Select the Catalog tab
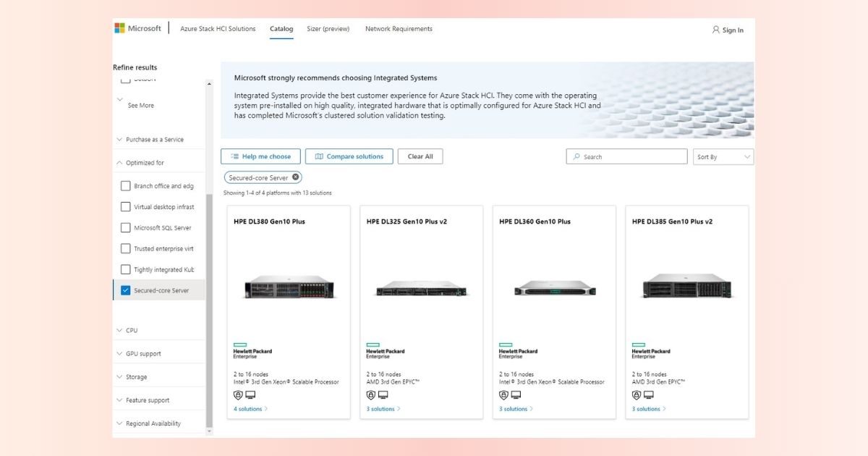 click(x=281, y=30)
